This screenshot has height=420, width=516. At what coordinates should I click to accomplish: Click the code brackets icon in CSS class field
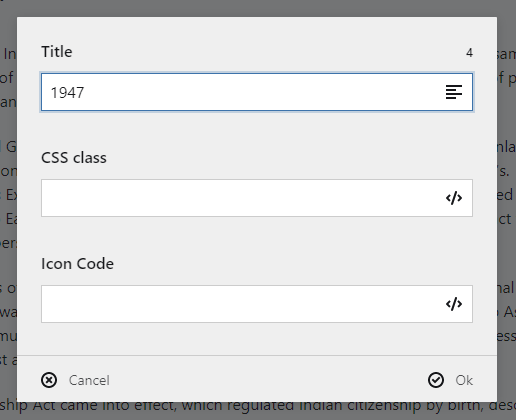pos(454,198)
